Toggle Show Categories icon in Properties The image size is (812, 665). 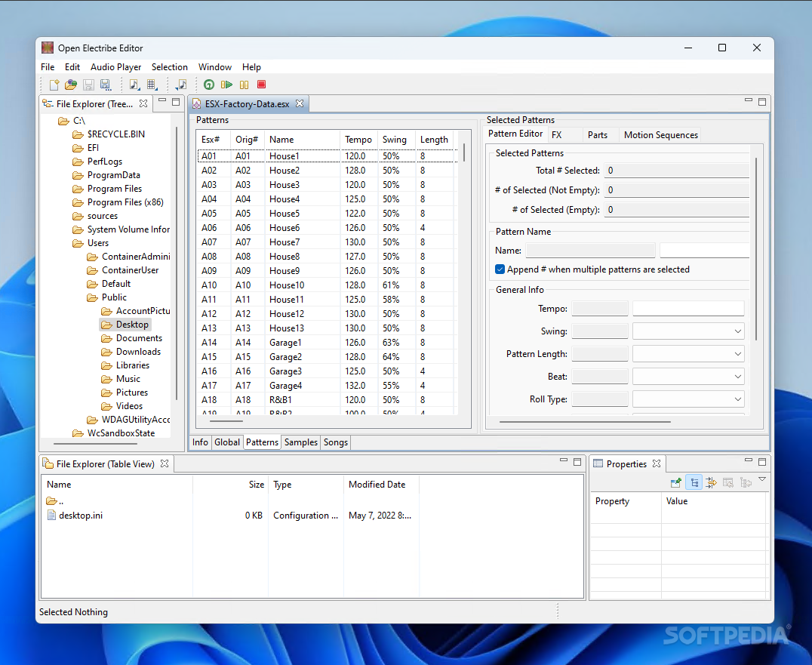click(x=694, y=482)
